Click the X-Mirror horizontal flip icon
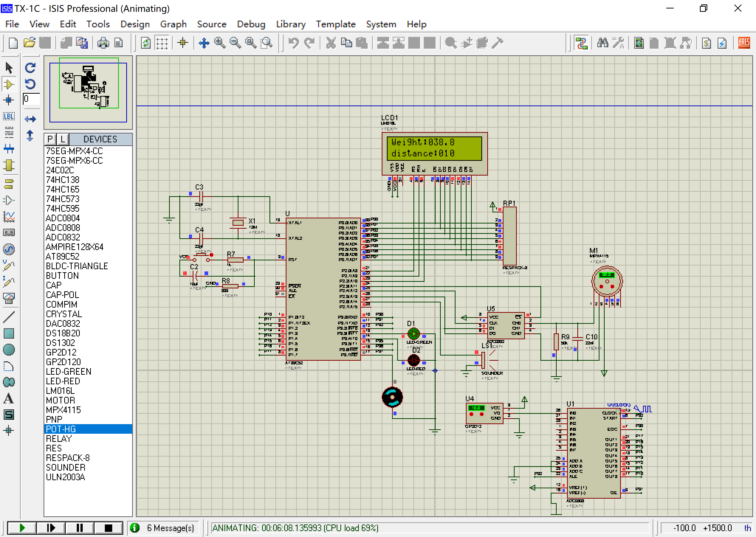 pyautogui.click(x=30, y=119)
